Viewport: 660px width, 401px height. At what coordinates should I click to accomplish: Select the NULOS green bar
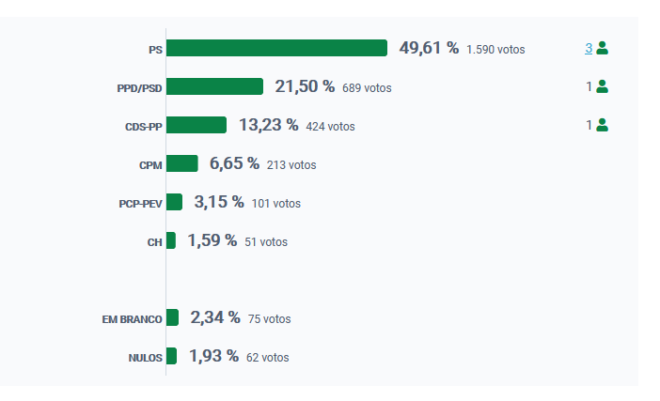[171, 356]
